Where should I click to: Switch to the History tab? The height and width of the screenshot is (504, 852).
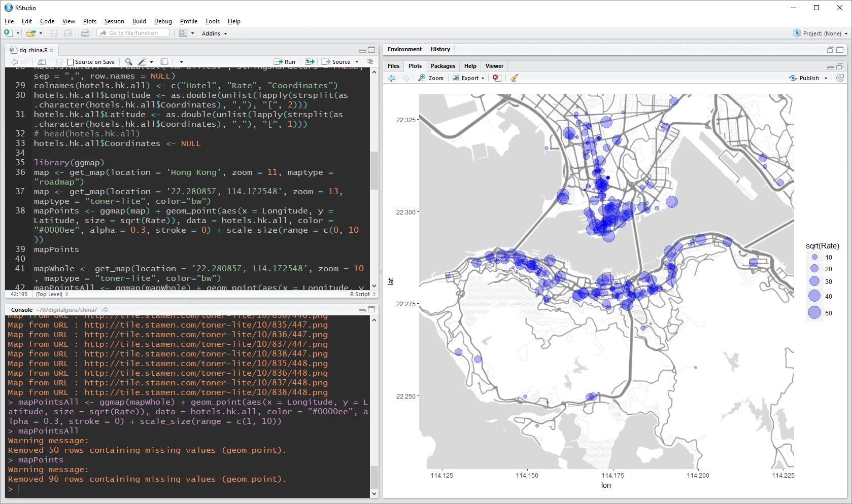(x=440, y=49)
